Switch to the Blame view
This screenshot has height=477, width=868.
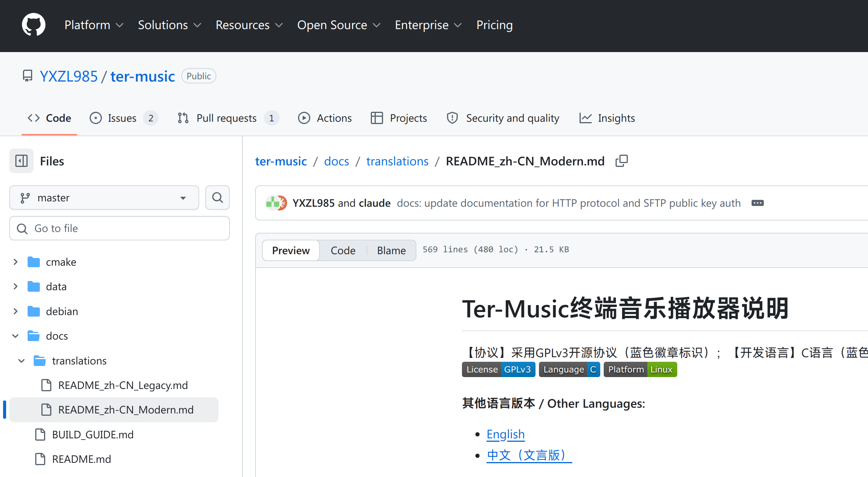click(391, 250)
